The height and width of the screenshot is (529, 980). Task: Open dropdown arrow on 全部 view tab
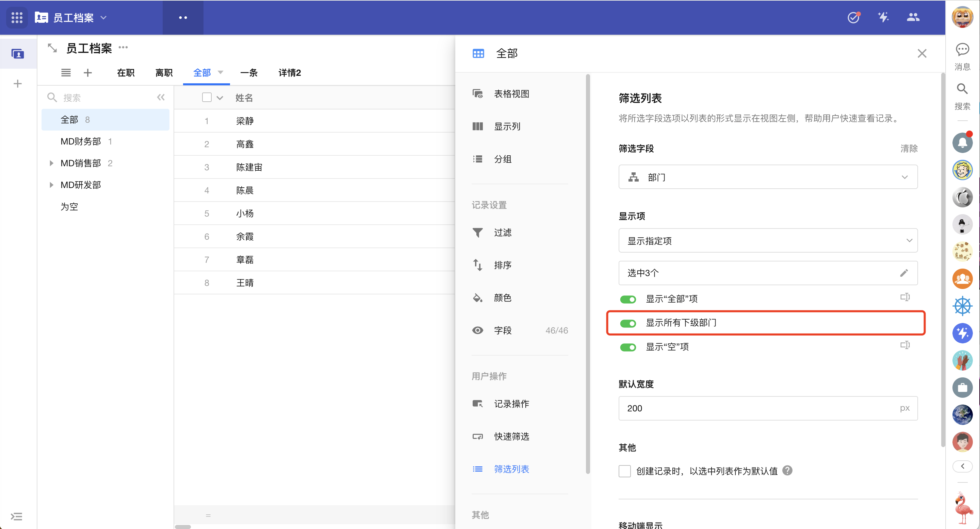click(220, 72)
